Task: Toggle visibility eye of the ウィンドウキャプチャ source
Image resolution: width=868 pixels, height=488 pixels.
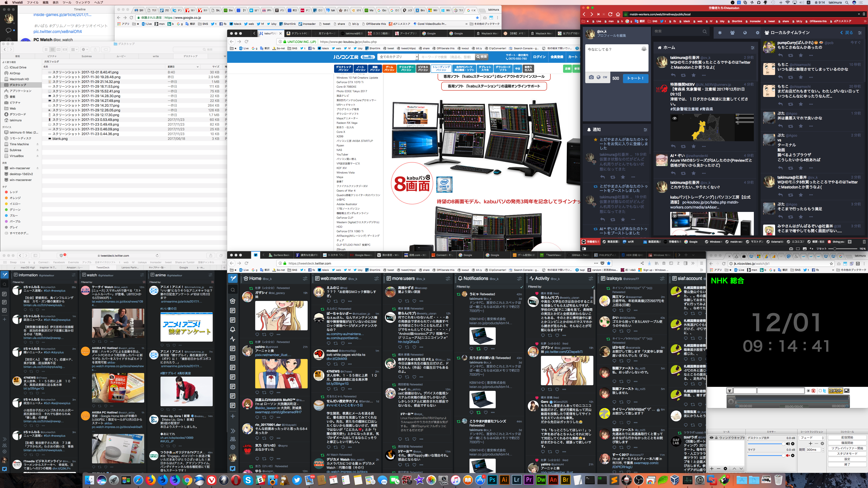Action: (711, 438)
